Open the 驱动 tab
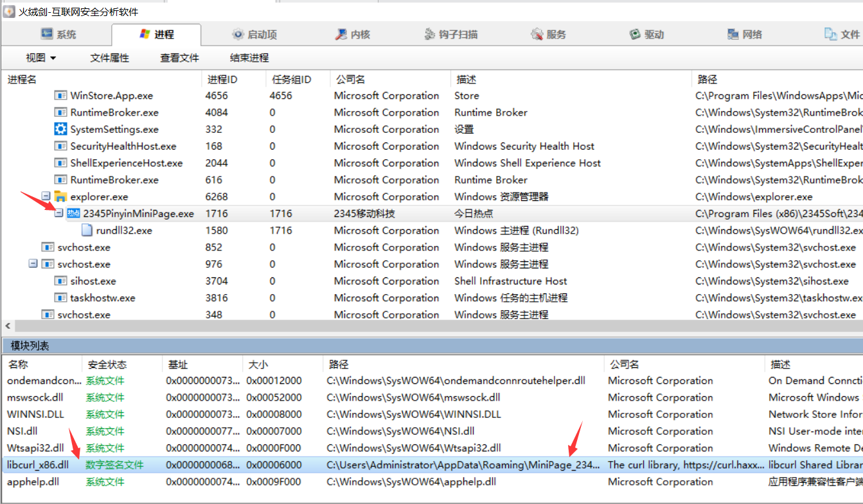Viewport: 863px width, 504px height. [646, 35]
